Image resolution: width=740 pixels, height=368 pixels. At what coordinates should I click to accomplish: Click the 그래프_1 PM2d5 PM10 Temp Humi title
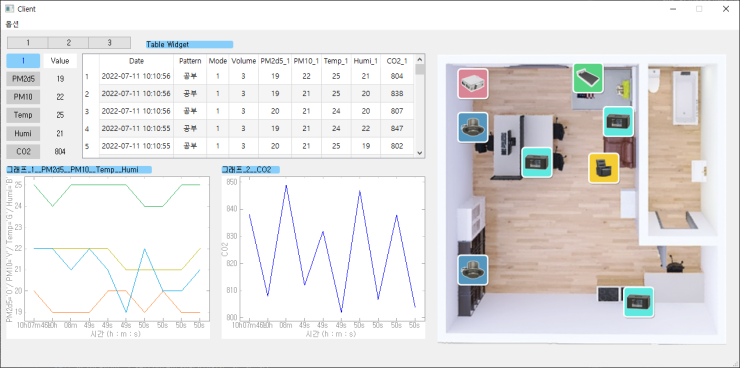79,169
